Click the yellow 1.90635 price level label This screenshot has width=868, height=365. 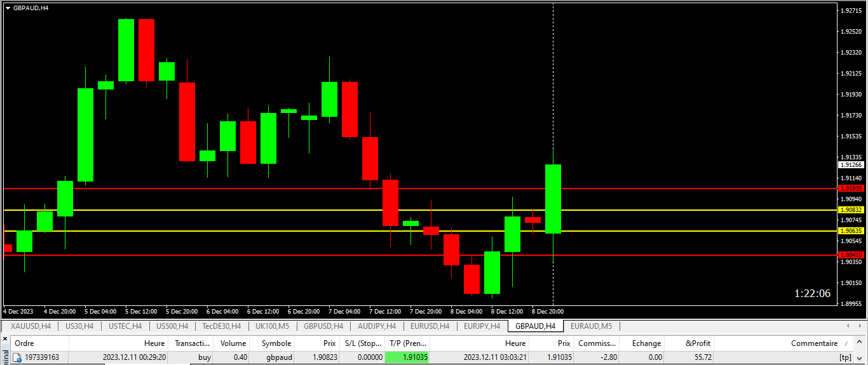click(851, 231)
